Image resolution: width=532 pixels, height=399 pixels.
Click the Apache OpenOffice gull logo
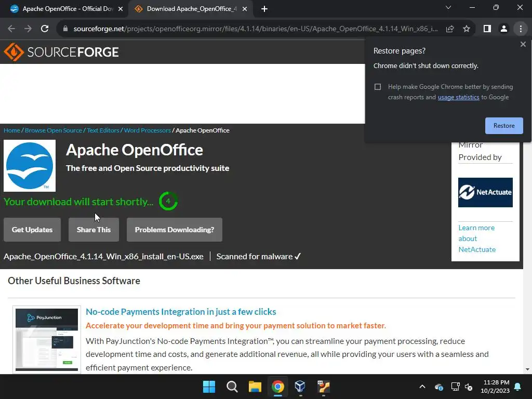(30, 166)
